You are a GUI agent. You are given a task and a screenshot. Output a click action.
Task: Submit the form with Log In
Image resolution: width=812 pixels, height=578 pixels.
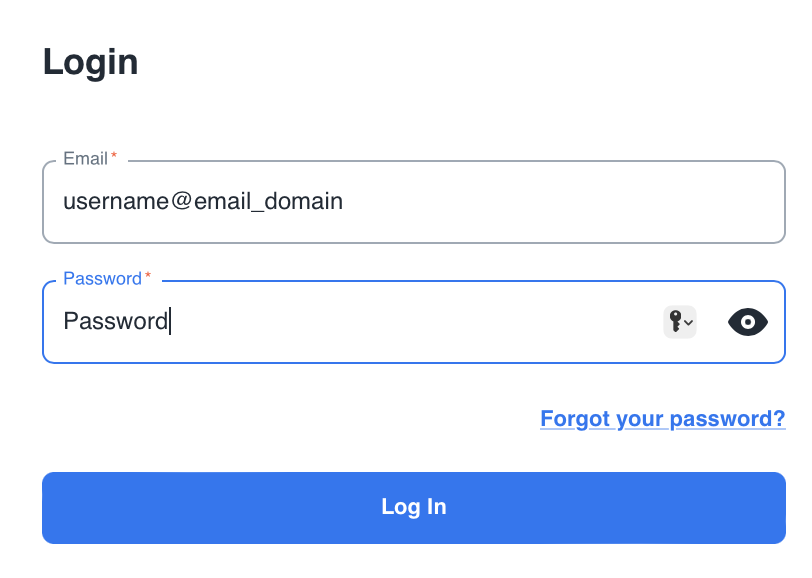[x=413, y=507]
